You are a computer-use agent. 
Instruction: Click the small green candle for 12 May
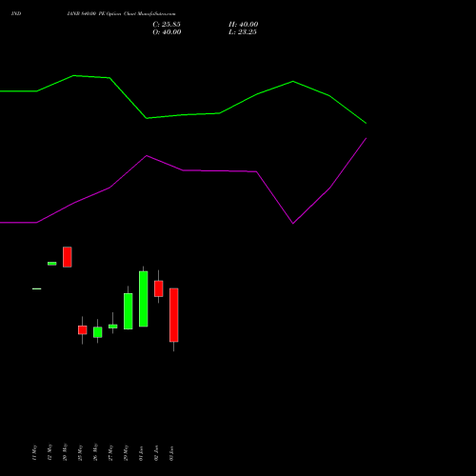(52, 264)
